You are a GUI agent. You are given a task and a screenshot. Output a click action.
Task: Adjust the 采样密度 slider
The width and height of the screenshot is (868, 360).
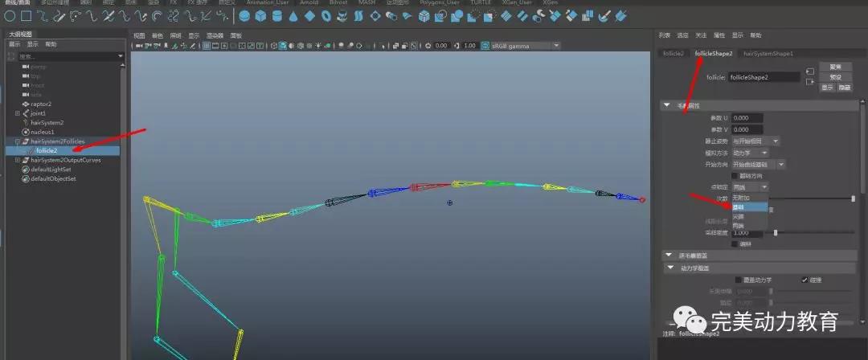click(776, 232)
